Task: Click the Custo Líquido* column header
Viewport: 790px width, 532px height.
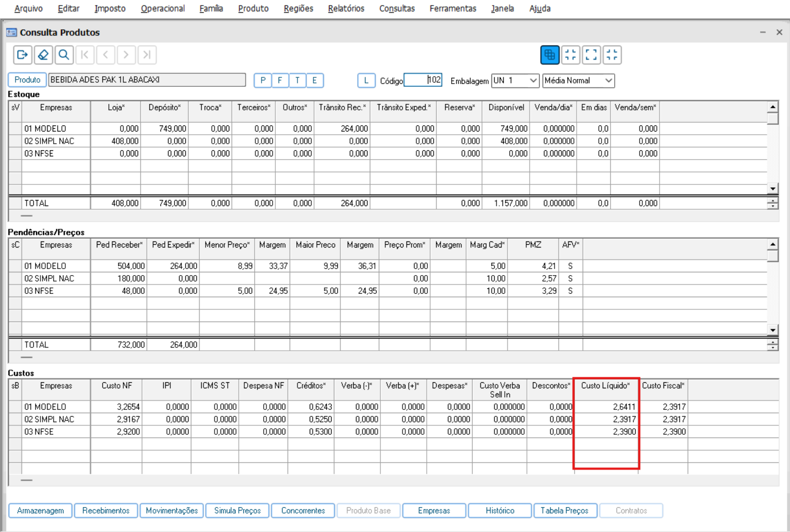Action: tap(606, 389)
